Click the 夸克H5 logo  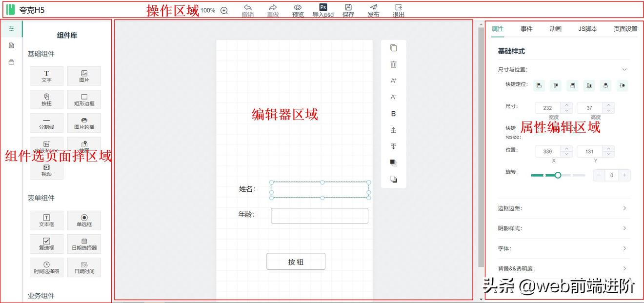[x=25, y=10]
